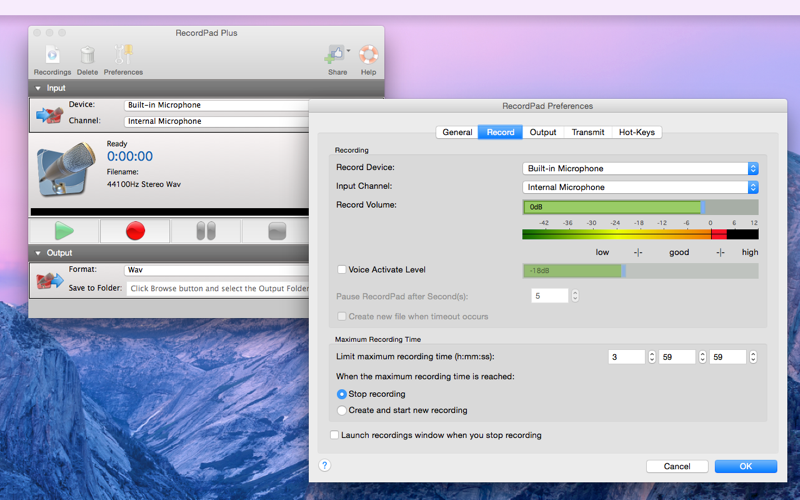
Task: Click the seconds field in recording limit
Action: coord(728,357)
